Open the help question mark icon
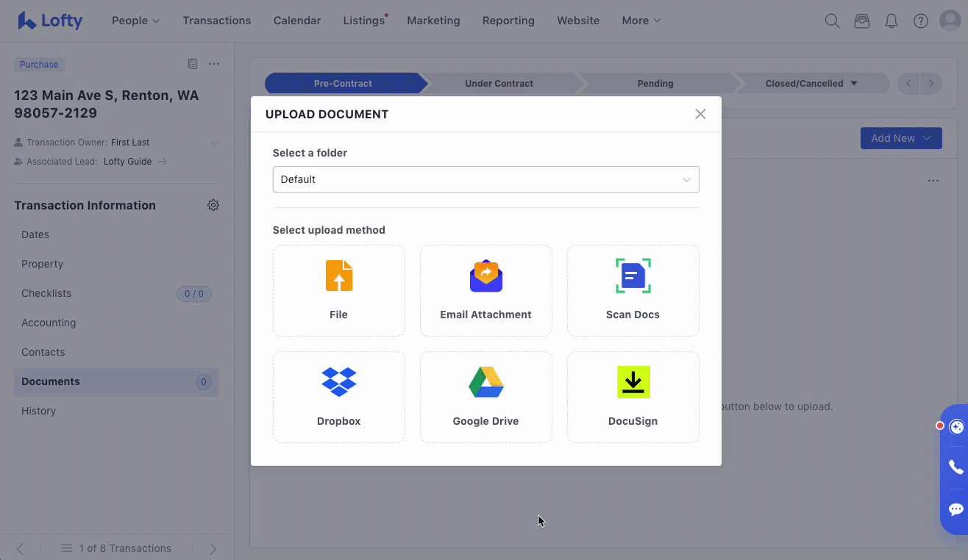This screenshot has width=968, height=560. (920, 21)
